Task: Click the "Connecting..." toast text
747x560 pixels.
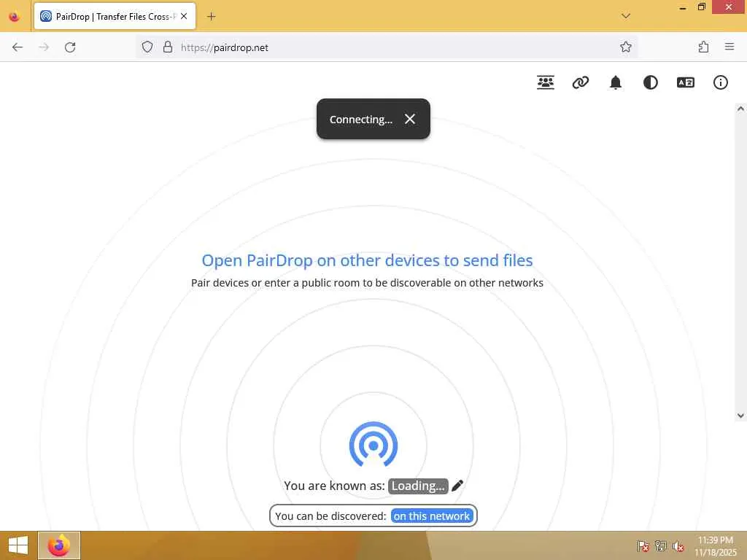Action: coord(360,120)
